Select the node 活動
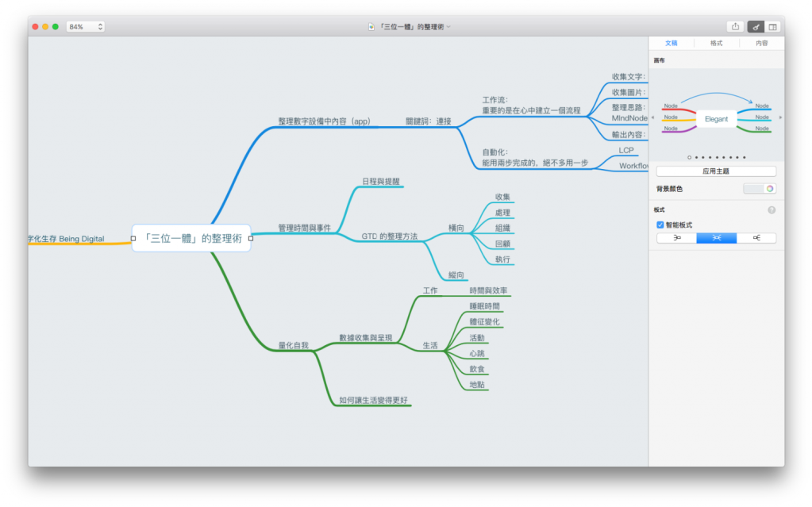The height and width of the screenshot is (507, 812). (476, 338)
